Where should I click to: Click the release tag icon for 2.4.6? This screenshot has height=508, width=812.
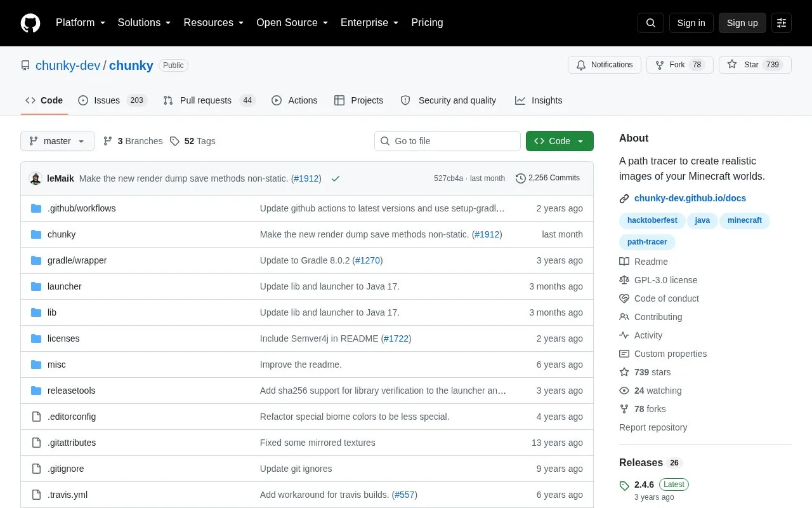coord(624,486)
